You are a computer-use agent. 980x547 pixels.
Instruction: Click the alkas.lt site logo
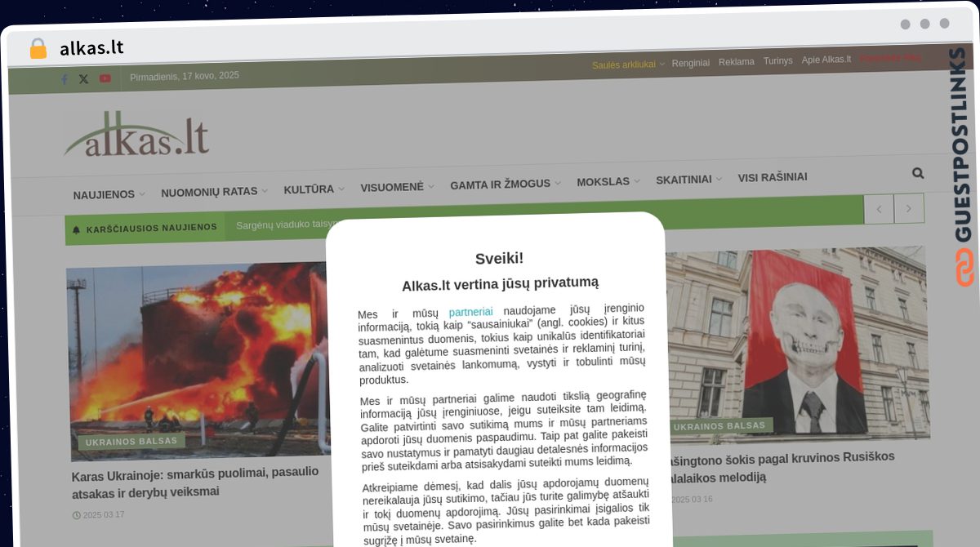click(137, 133)
